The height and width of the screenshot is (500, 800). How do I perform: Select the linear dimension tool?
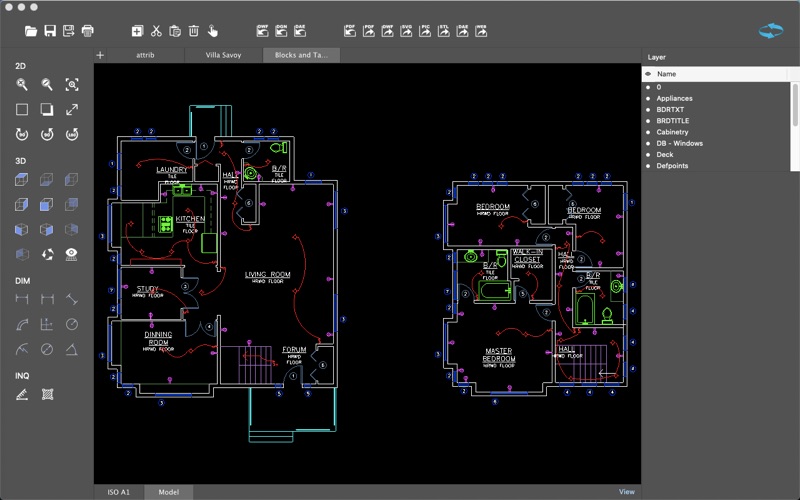coord(21,299)
